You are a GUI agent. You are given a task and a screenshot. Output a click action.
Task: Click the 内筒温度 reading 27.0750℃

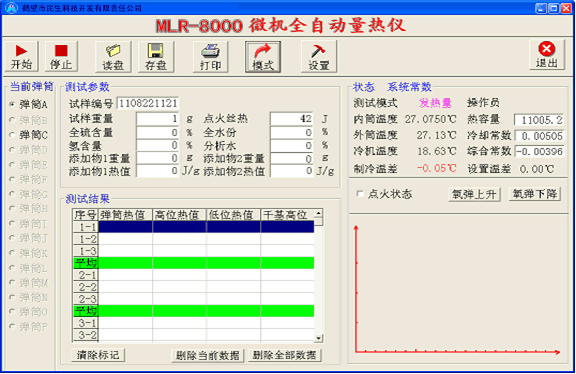click(x=431, y=119)
